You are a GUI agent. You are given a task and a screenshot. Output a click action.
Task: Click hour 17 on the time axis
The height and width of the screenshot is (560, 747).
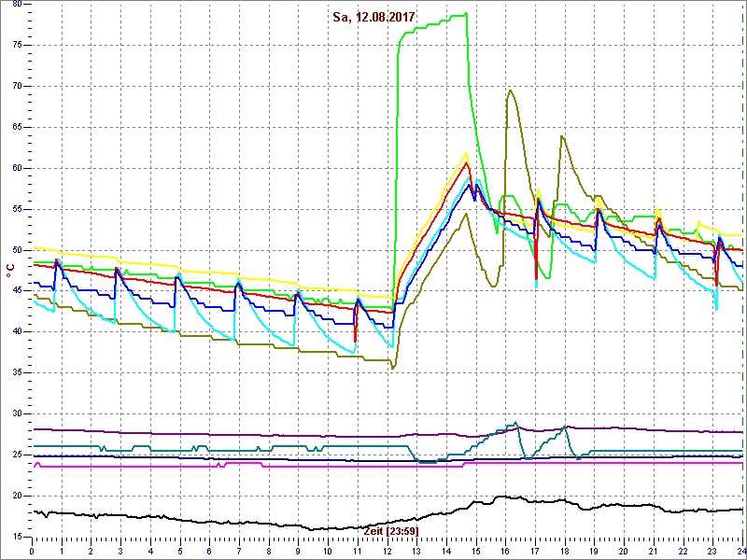[535, 551]
